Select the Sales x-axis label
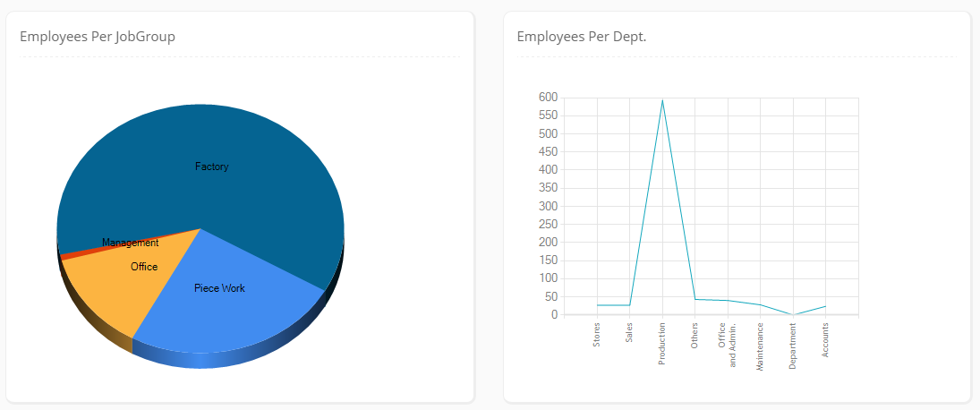 629,334
